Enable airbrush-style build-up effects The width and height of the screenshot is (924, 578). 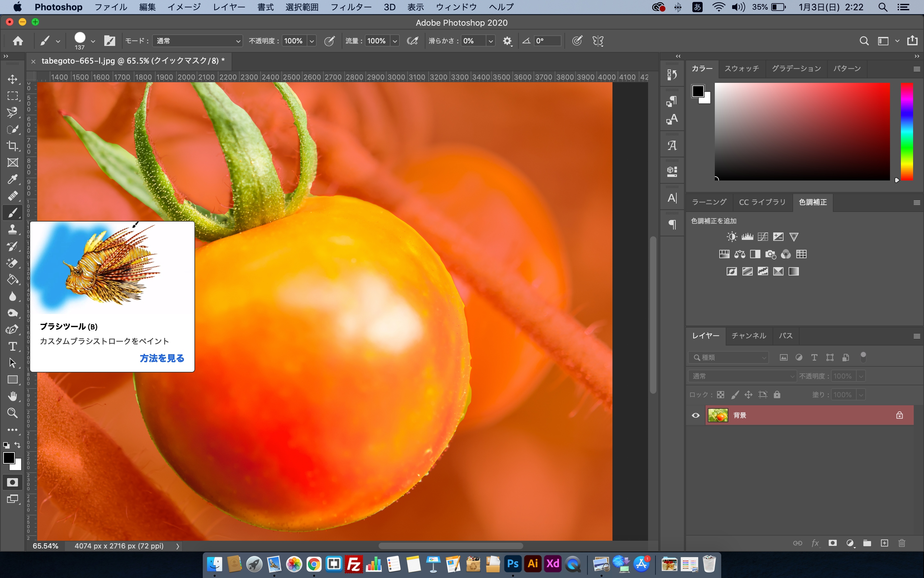point(413,41)
